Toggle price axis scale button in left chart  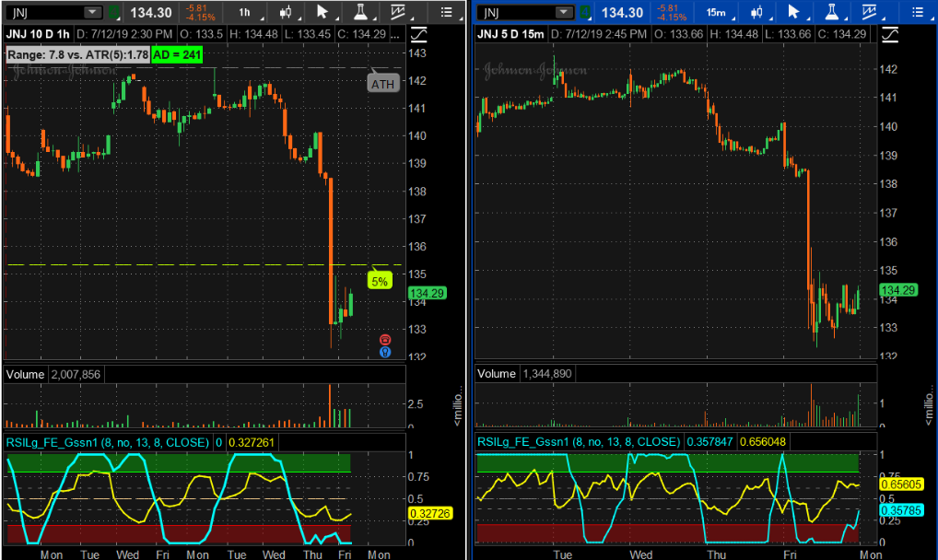[420, 35]
